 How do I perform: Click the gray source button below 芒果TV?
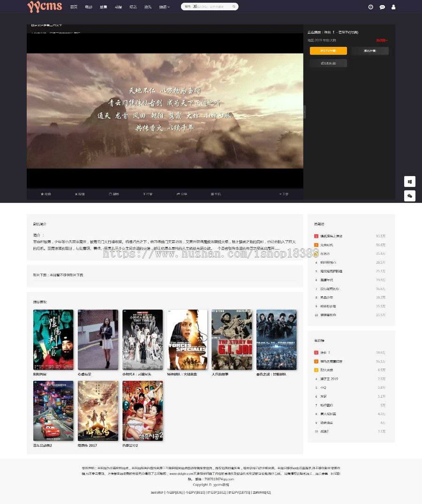coord(328,63)
